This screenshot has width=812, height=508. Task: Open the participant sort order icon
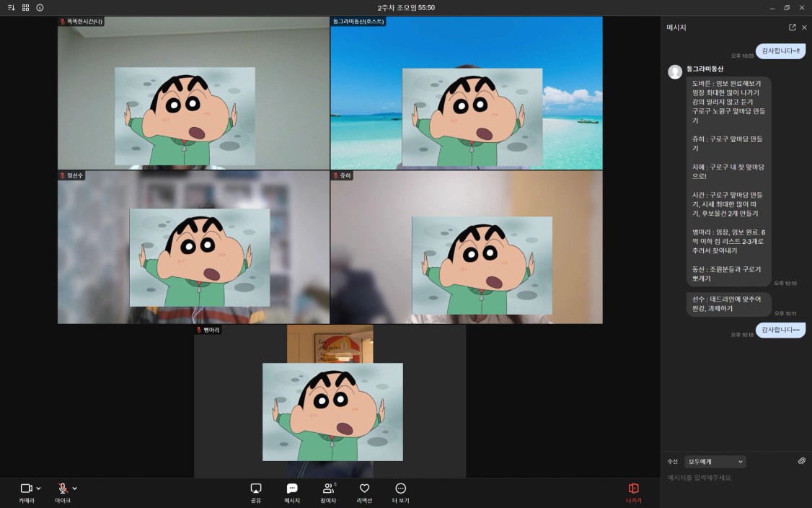(12, 8)
